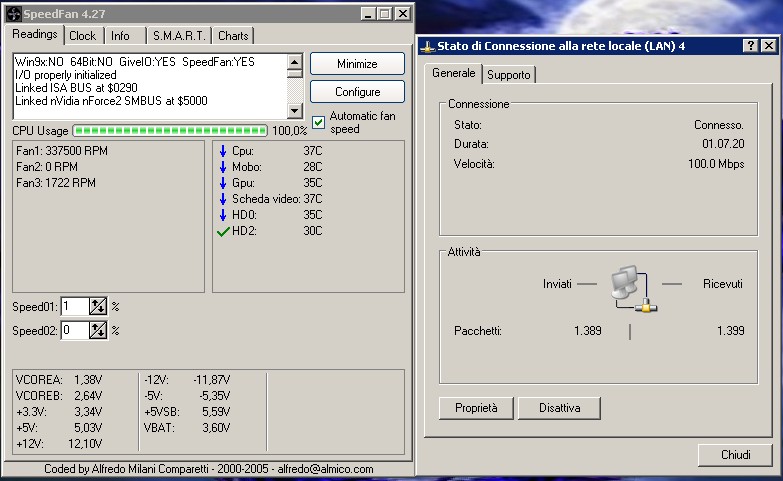
Task: Click the Disattiva button
Action: coord(559,408)
